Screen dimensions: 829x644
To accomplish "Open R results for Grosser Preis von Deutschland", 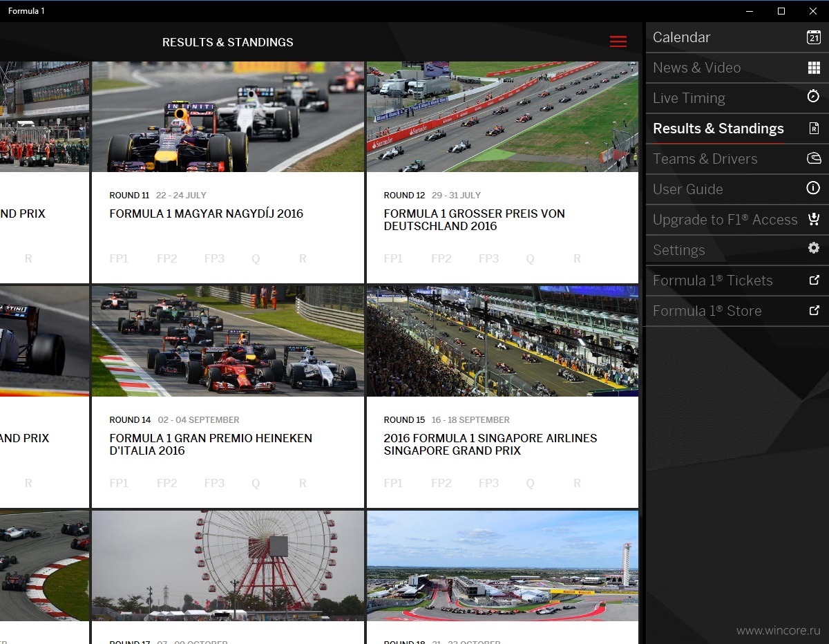I will (577, 258).
